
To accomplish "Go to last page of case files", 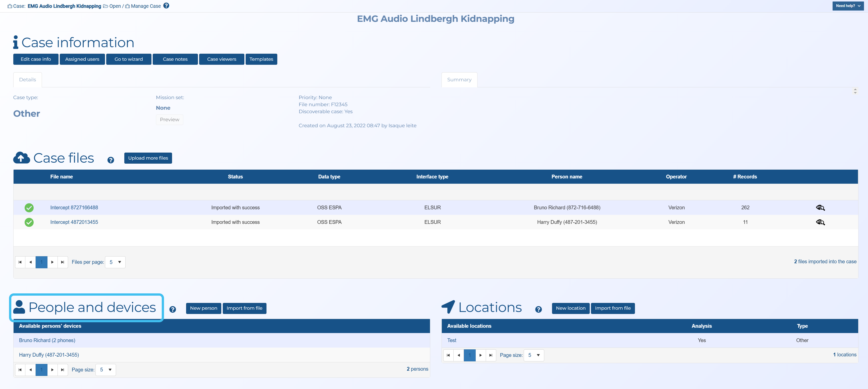I will coord(62,262).
